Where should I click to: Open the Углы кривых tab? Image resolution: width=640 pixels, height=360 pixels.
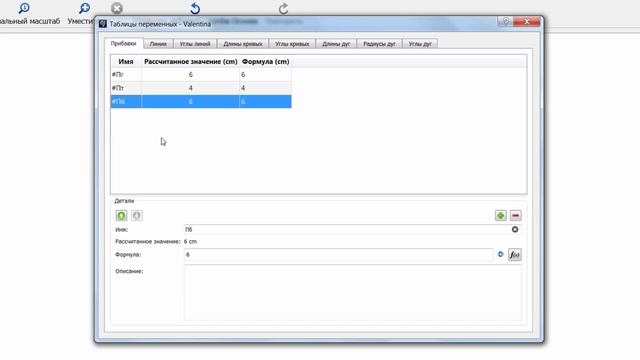pos(292,44)
